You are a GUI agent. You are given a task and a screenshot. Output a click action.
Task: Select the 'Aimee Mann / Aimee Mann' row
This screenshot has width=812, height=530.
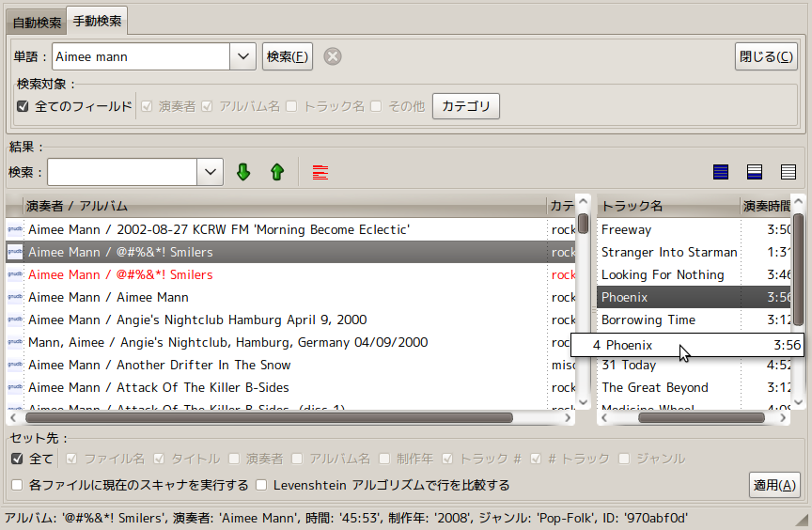pyautogui.click(x=290, y=297)
